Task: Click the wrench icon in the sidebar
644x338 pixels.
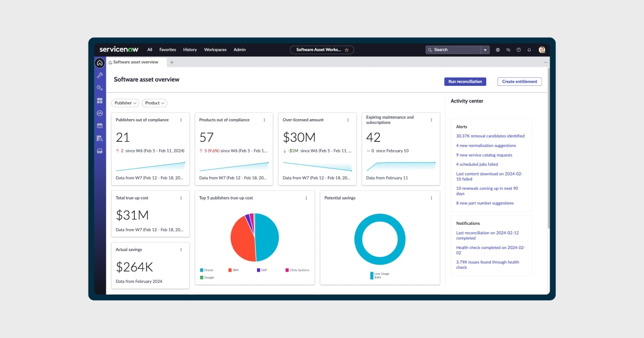Action: [99, 75]
